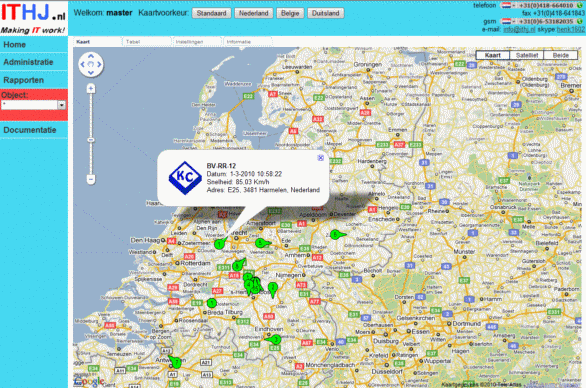
Task: Switch map type to Satelliet
Action: [527, 55]
